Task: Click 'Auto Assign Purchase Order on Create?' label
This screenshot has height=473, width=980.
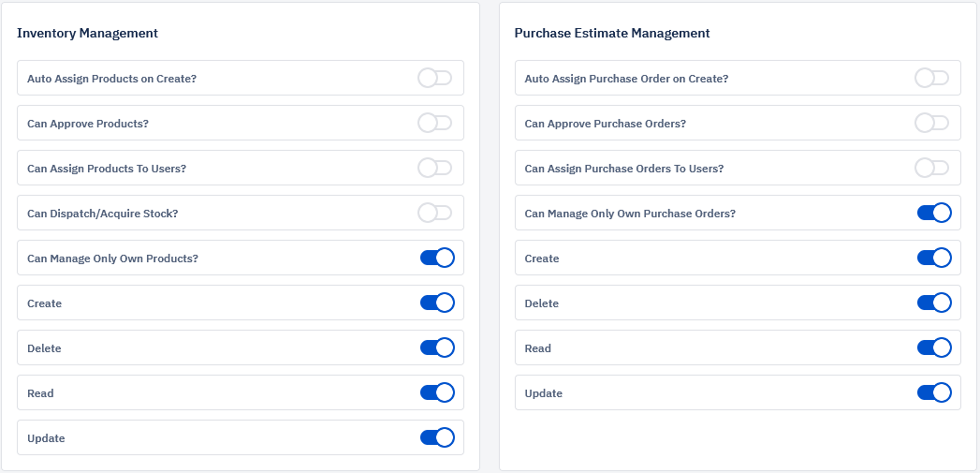Action: (626, 79)
